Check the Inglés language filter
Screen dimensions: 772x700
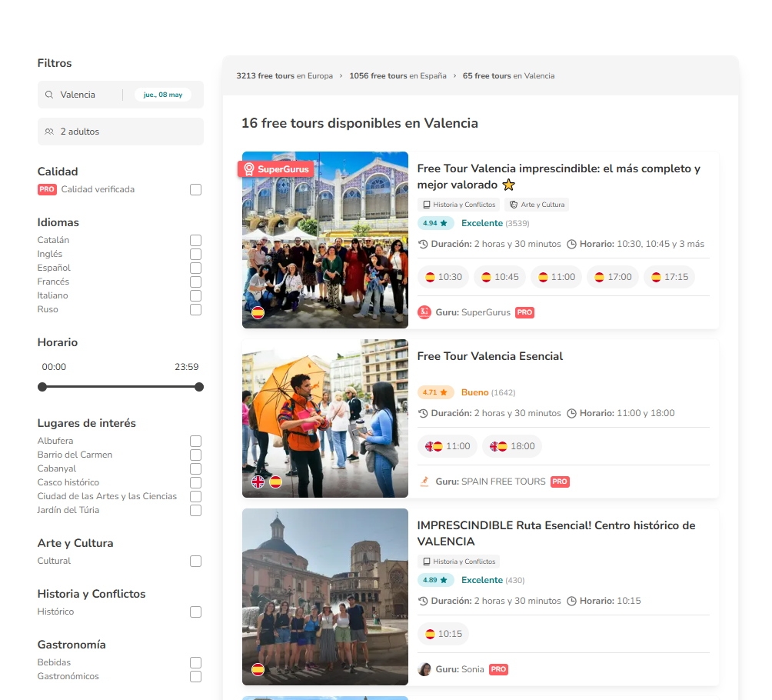(195, 254)
